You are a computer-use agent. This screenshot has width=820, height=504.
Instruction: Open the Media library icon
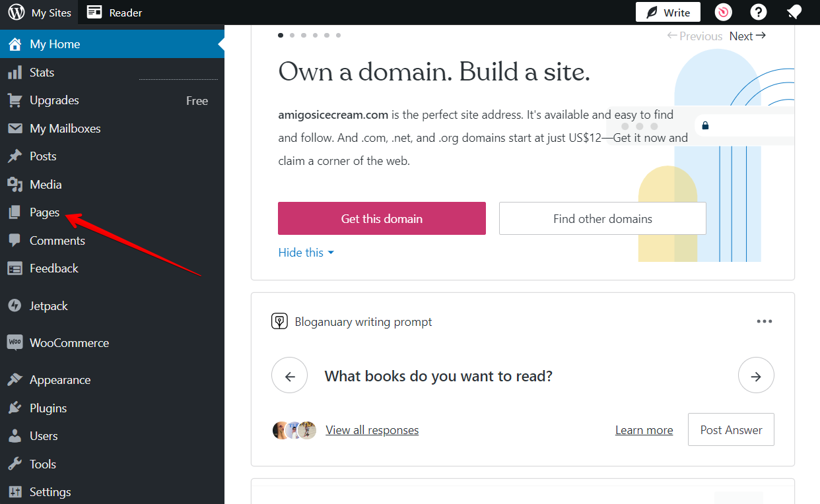pos(15,184)
